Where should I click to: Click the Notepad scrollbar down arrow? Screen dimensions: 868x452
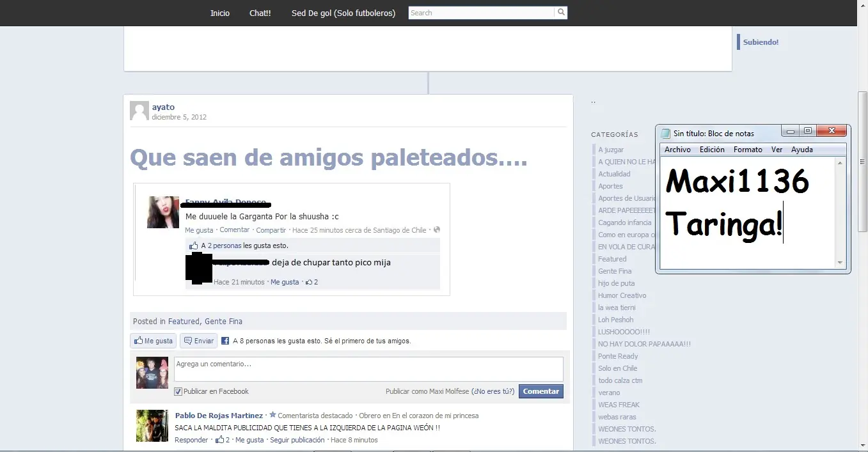(840, 263)
